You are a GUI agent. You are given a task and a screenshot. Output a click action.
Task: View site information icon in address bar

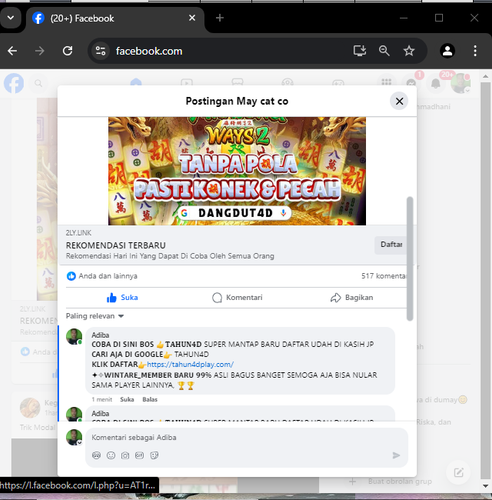click(x=100, y=51)
